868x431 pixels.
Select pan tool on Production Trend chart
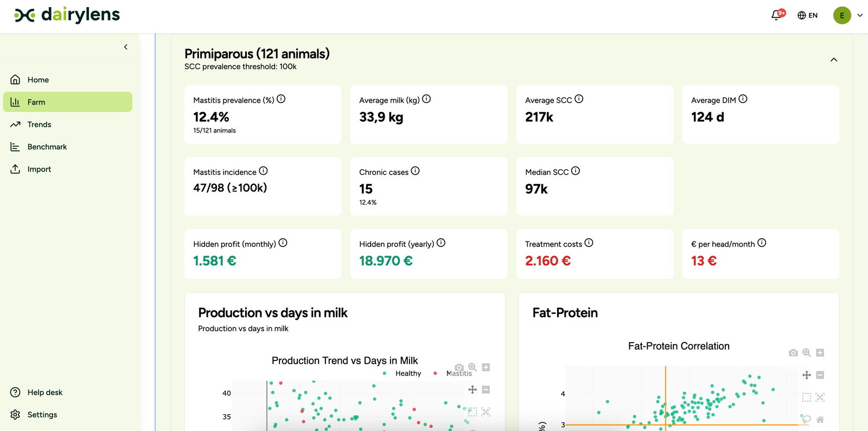[x=473, y=390]
